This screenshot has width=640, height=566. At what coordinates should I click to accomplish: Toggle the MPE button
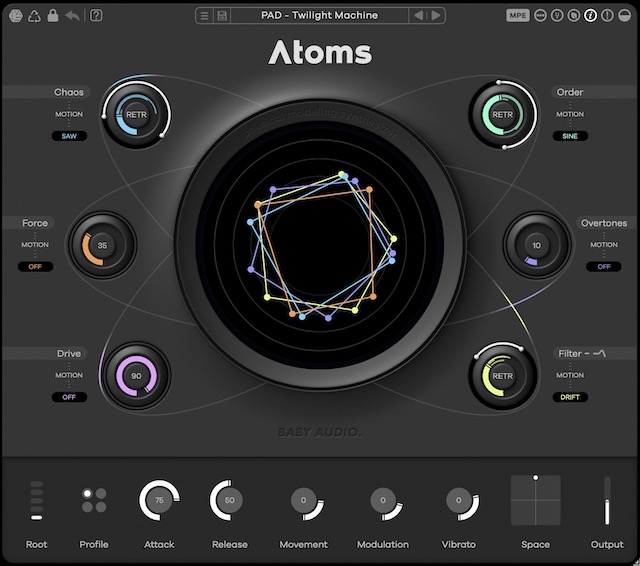point(518,16)
